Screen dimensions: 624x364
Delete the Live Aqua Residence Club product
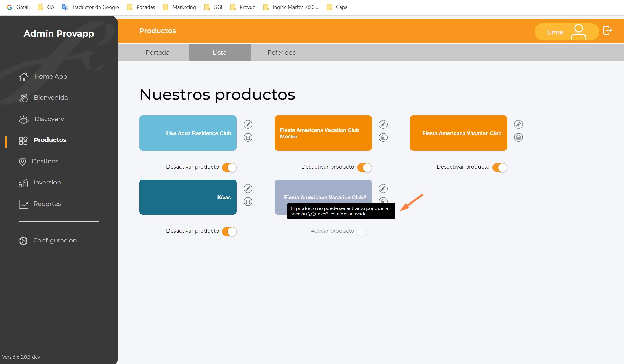(248, 137)
